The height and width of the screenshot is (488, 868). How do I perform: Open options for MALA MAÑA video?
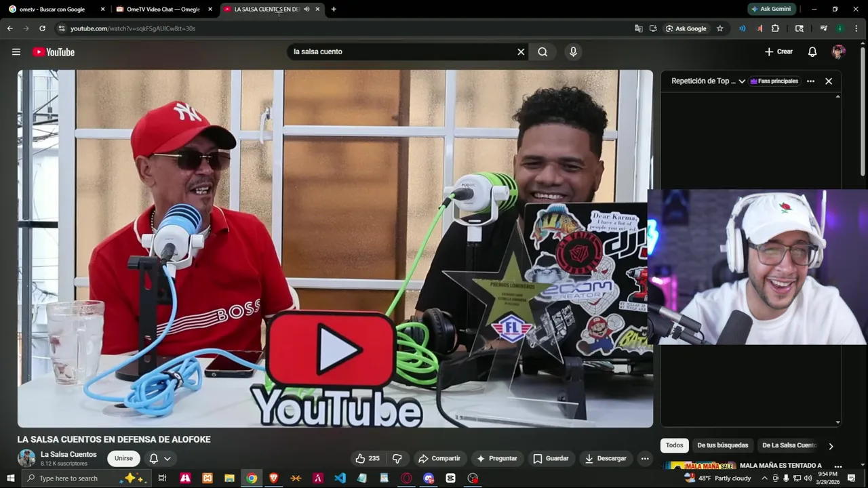pos(838,466)
